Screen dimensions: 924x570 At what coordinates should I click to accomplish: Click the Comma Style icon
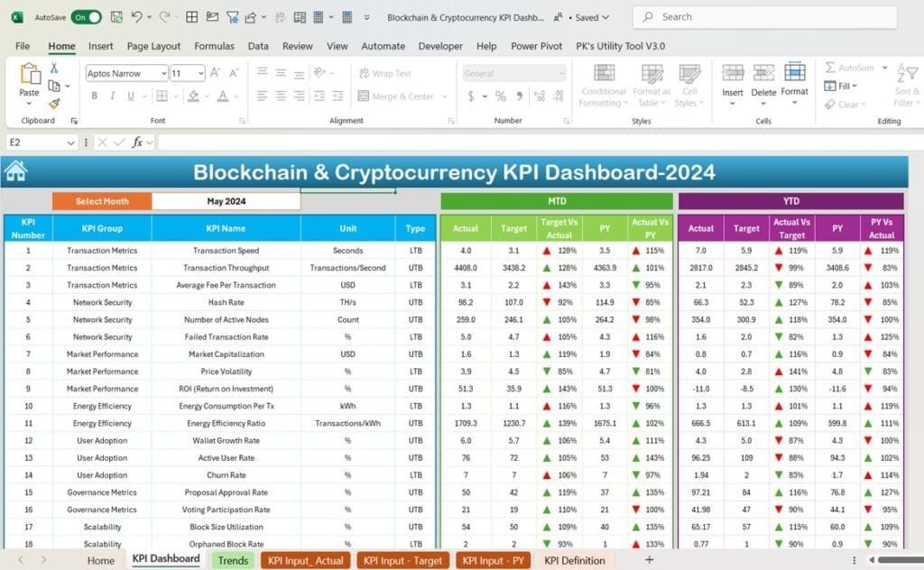pyautogui.click(x=519, y=96)
